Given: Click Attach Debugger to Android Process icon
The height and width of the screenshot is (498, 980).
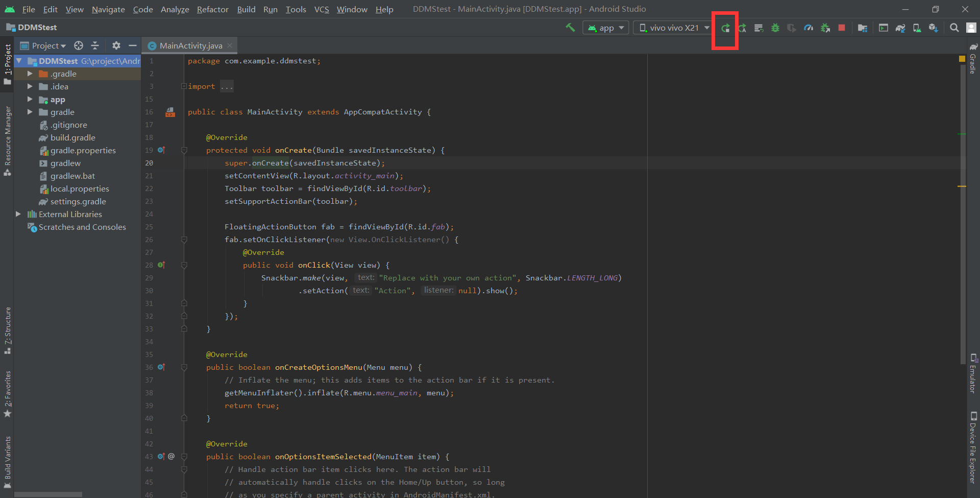Looking at the screenshot, I should pos(825,28).
